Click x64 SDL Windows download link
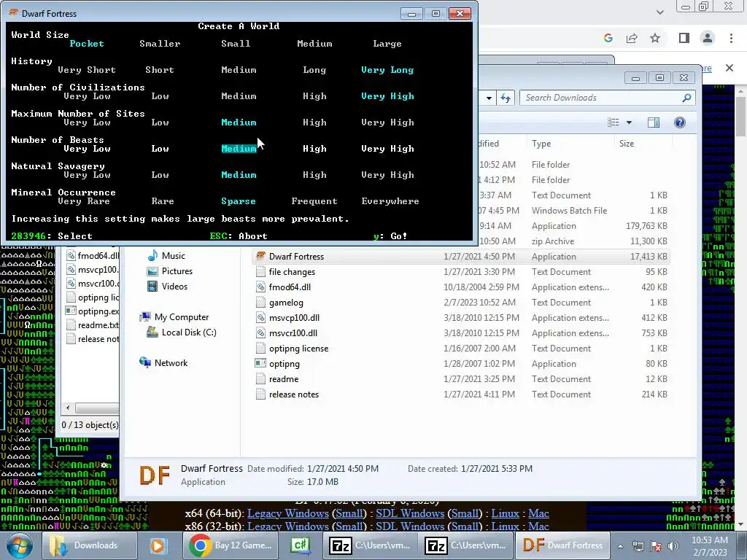 410,513
